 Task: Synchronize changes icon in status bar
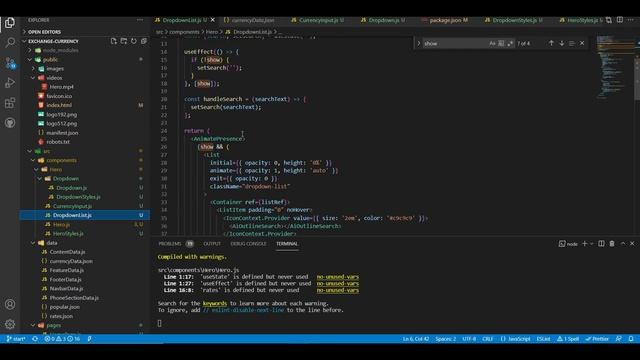pos(35,339)
